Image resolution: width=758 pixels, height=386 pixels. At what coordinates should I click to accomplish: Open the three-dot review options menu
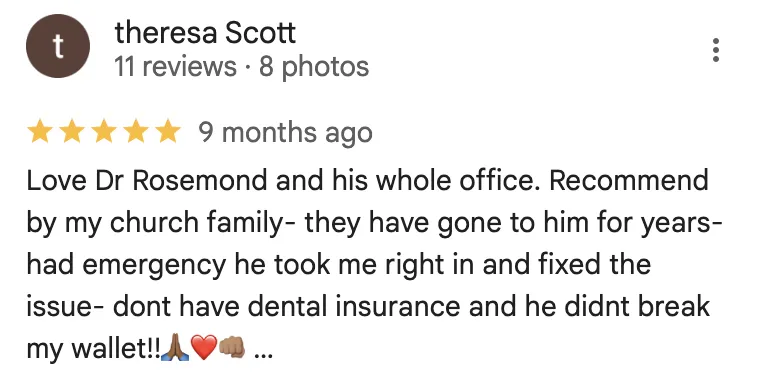click(x=715, y=50)
